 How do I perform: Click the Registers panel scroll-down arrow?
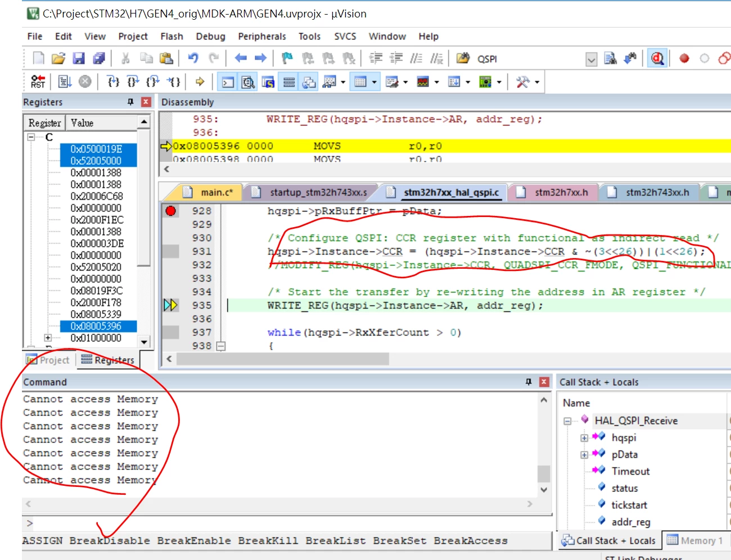[144, 342]
